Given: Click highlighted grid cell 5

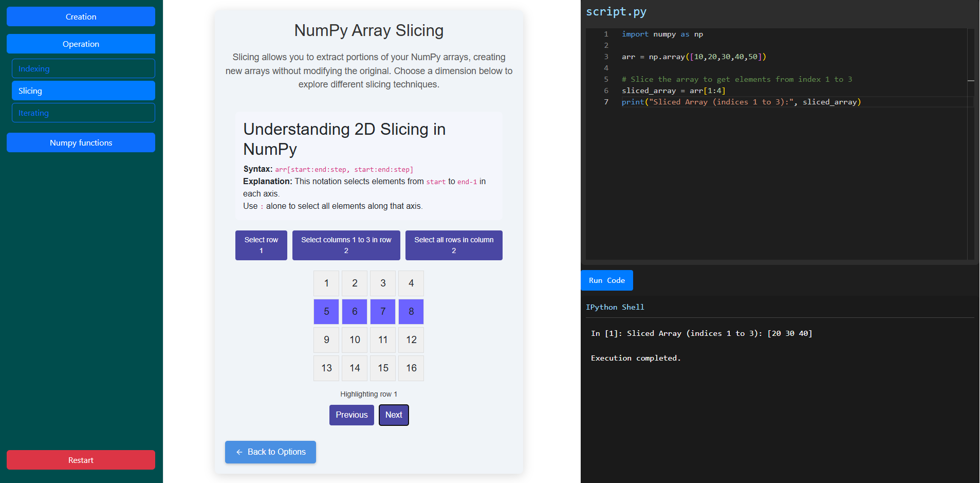Looking at the screenshot, I should pyautogui.click(x=326, y=311).
